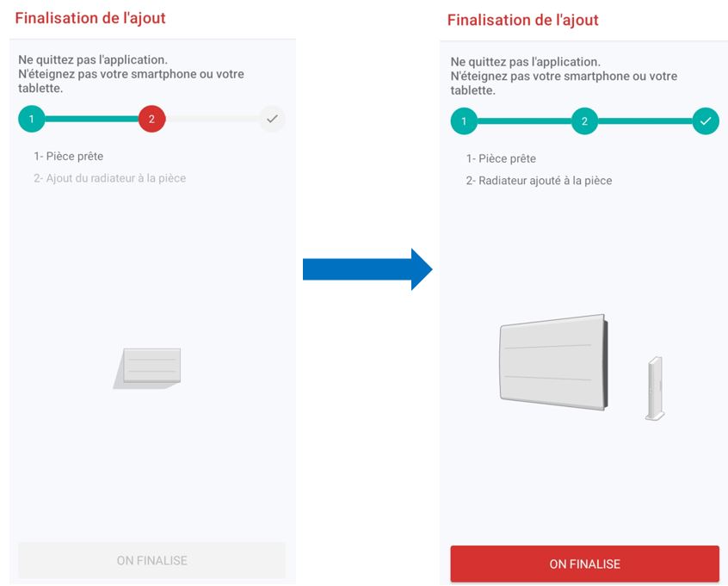
Task: Click grey checkmark circle in left screen
Action: (272, 119)
